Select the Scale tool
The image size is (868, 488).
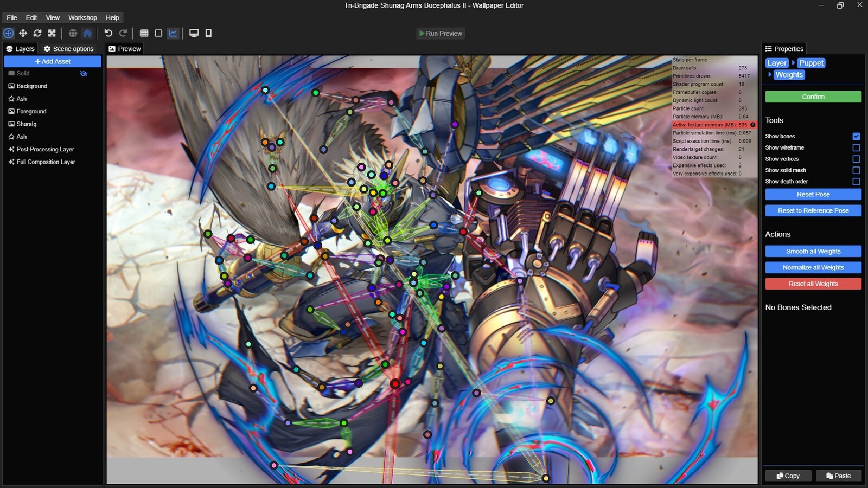[52, 33]
